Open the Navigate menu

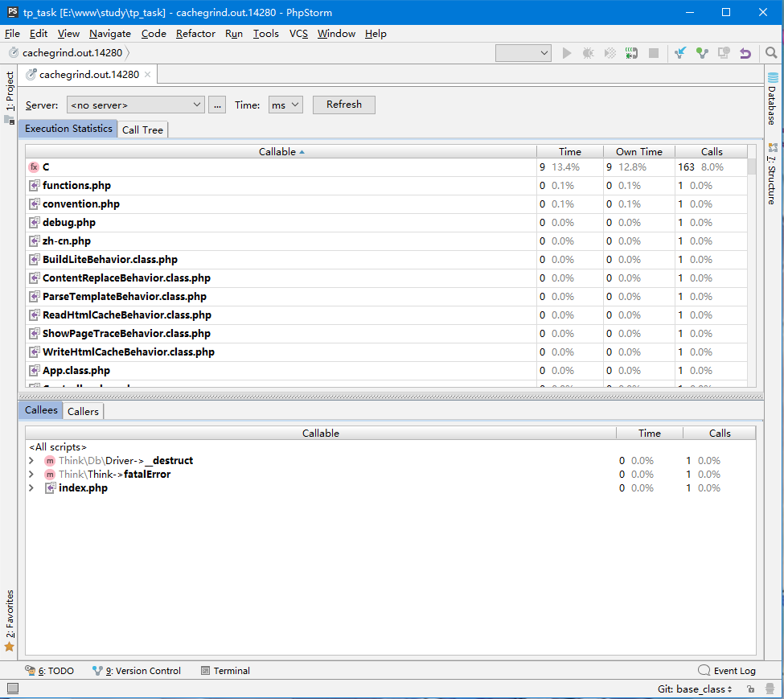tap(110, 34)
